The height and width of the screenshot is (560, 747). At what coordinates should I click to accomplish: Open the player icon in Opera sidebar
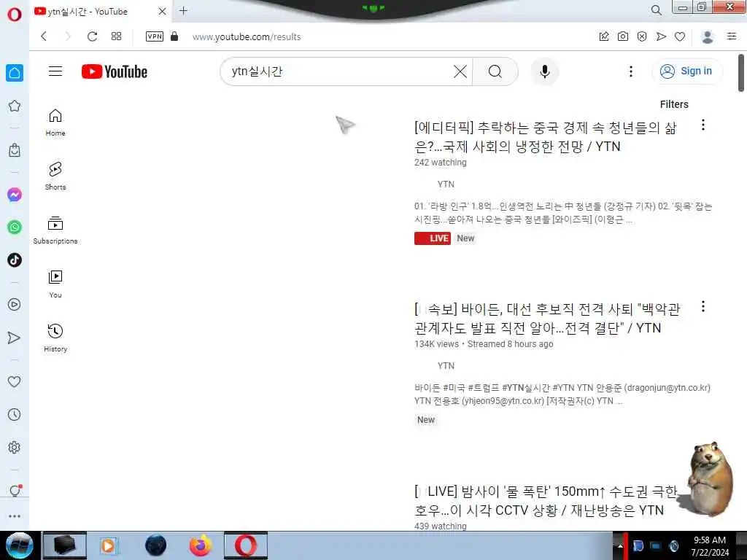tap(15, 304)
